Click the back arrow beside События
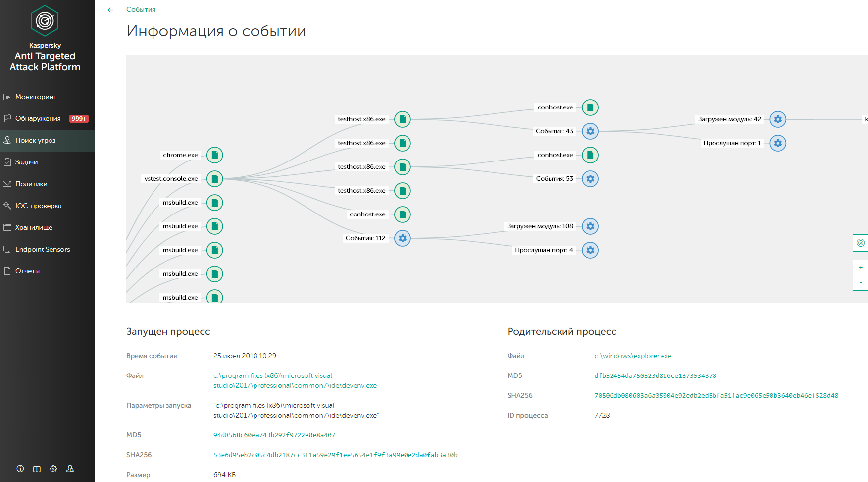This screenshot has width=868, height=482. coord(110,10)
